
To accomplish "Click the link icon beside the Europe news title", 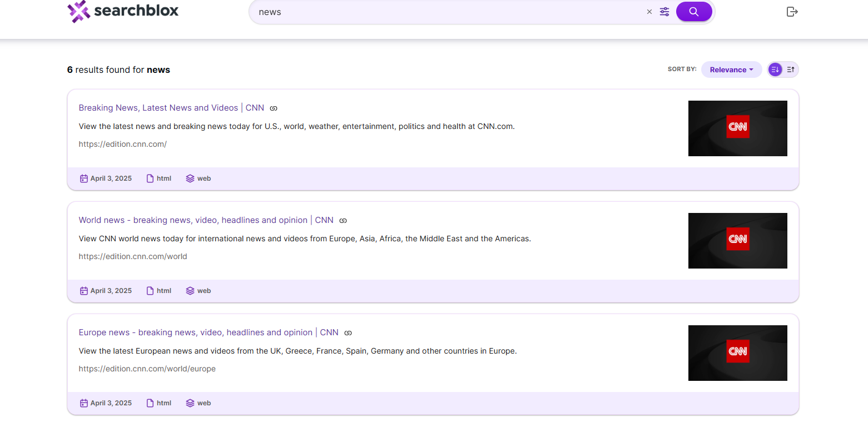I will pos(348,333).
